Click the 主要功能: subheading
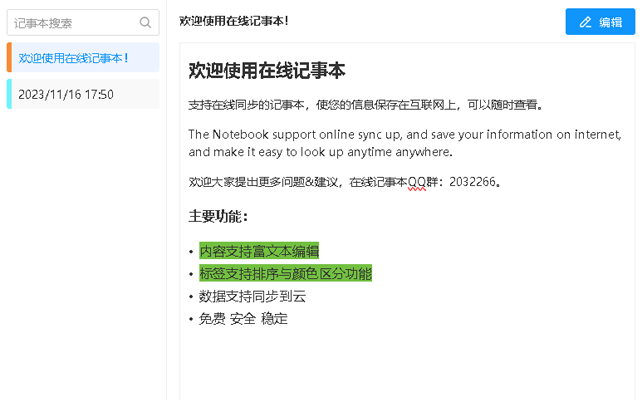 pos(218,216)
